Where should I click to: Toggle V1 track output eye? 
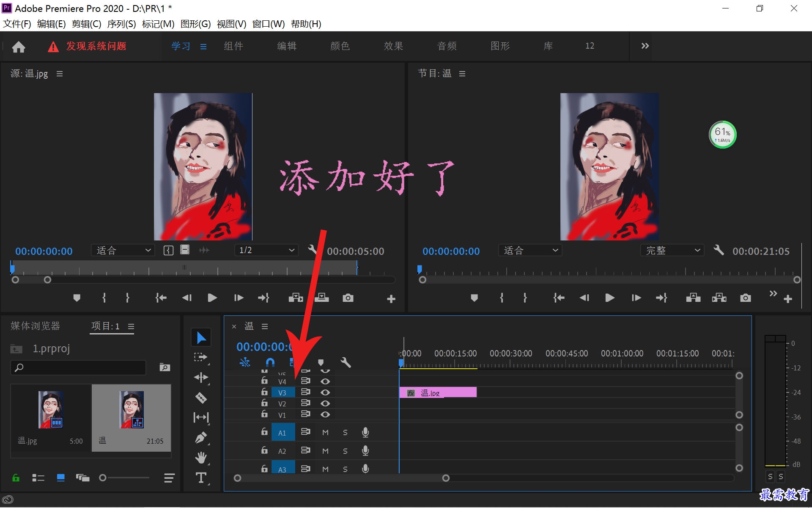pos(325,414)
